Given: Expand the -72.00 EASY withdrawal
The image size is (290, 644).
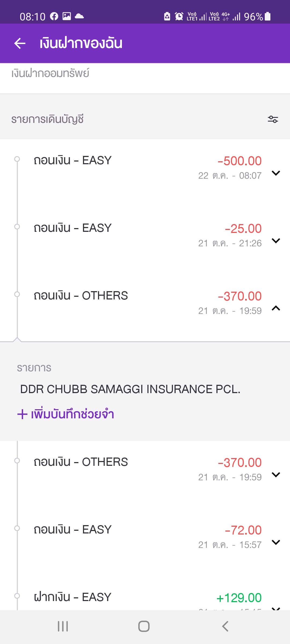Looking at the screenshot, I should [x=276, y=542].
